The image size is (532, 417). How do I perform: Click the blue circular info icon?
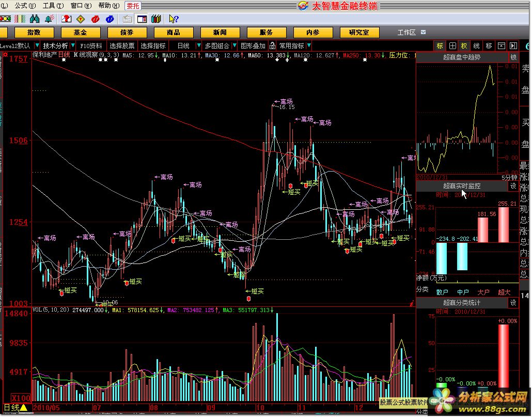[110, 19]
